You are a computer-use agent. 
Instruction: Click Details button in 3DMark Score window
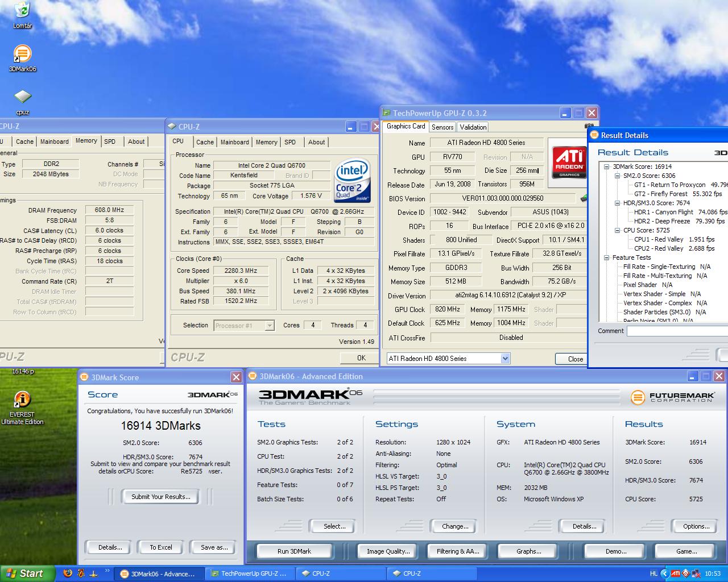pos(110,547)
